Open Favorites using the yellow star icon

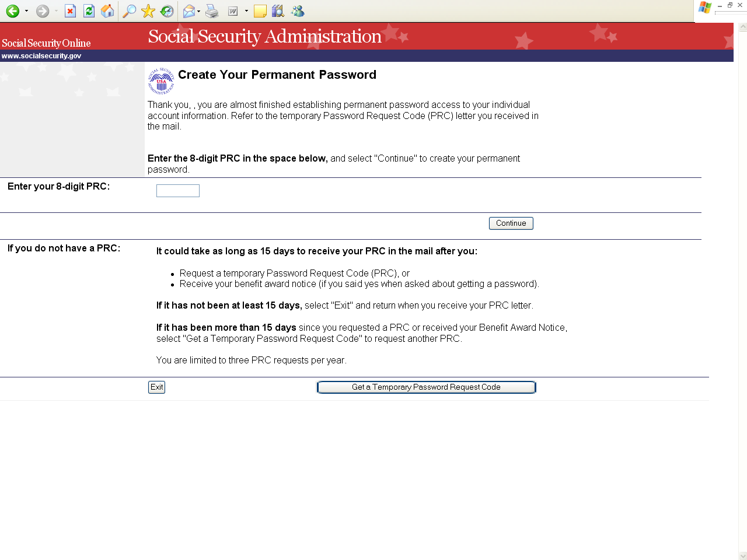(x=148, y=11)
